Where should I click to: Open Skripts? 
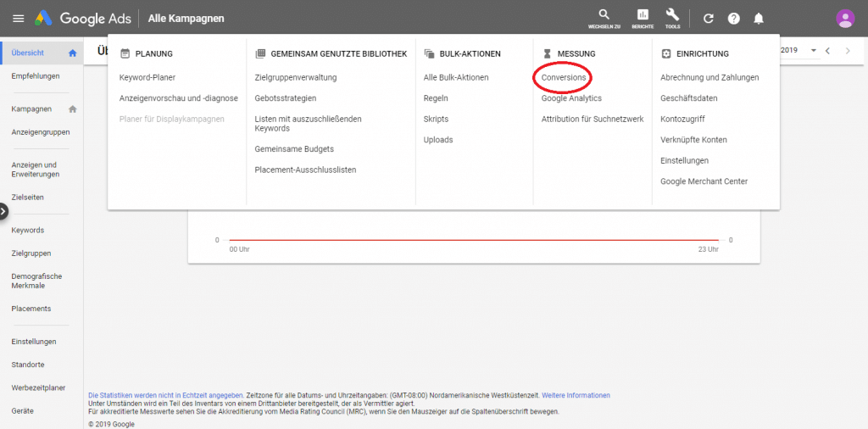pos(437,119)
